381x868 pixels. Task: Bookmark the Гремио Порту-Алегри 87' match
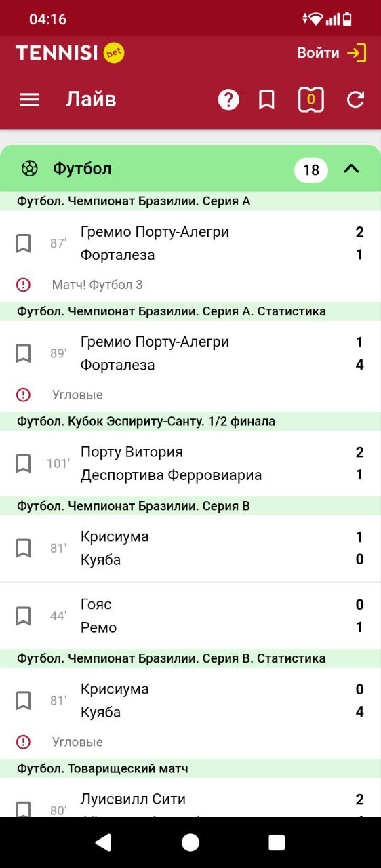pyautogui.click(x=23, y=243)
